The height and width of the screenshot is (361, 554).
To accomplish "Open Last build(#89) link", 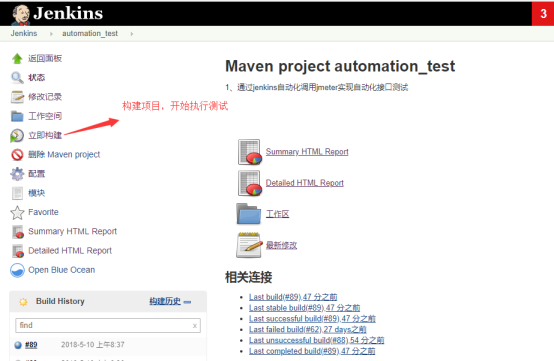I will point(293,297).
